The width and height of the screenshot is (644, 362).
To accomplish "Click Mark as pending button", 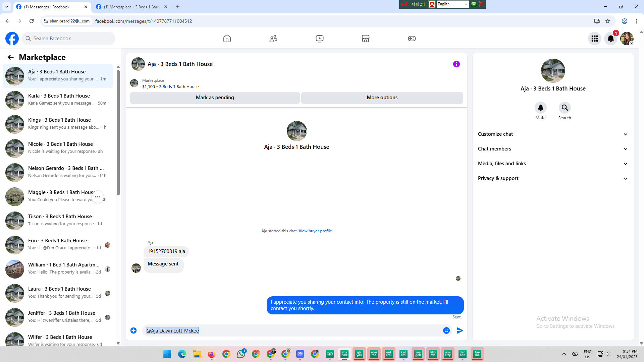I will (x=215, y=98).
